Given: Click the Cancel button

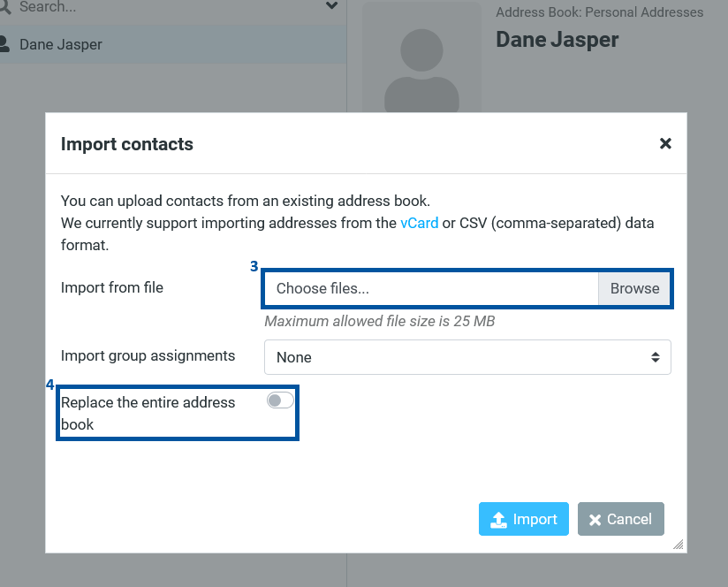Looking at the screenshot, I should point(621,519).
